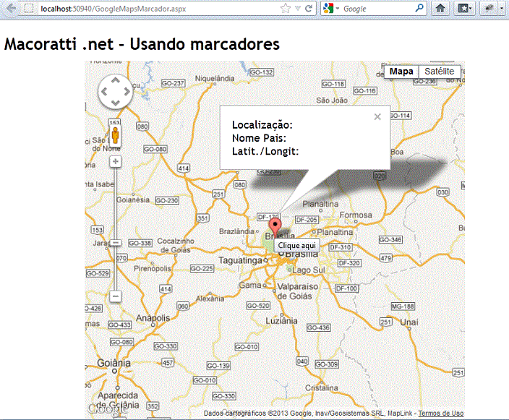Select the Mapa map type
509x420 pixels.
click(401, 72)
